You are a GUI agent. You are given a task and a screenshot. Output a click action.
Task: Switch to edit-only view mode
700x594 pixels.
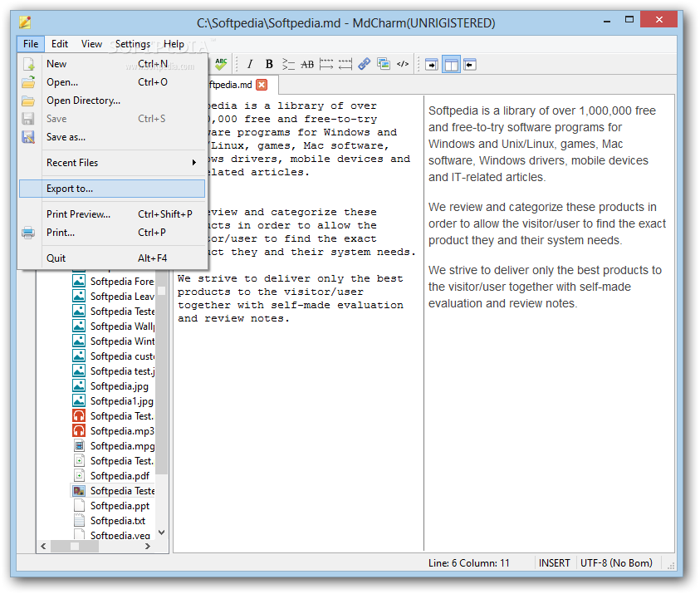tap(432, 65)
